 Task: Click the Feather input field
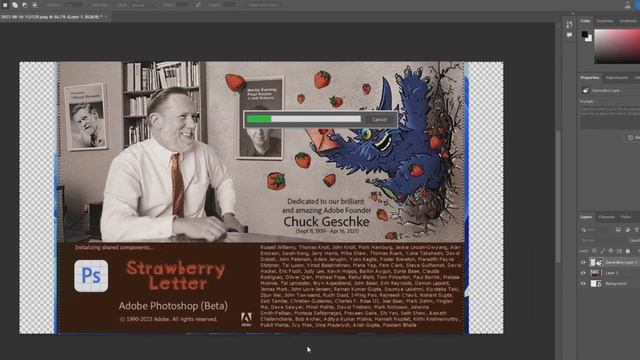(72, 5)
